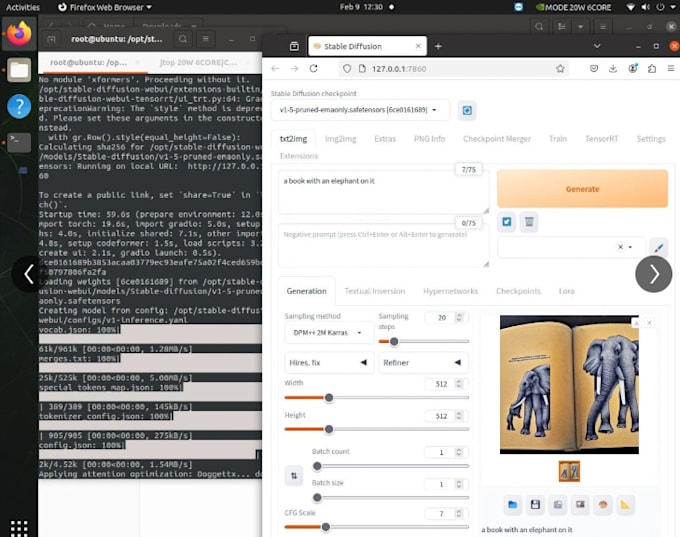Switch to Textual Inversion tab

375,291
